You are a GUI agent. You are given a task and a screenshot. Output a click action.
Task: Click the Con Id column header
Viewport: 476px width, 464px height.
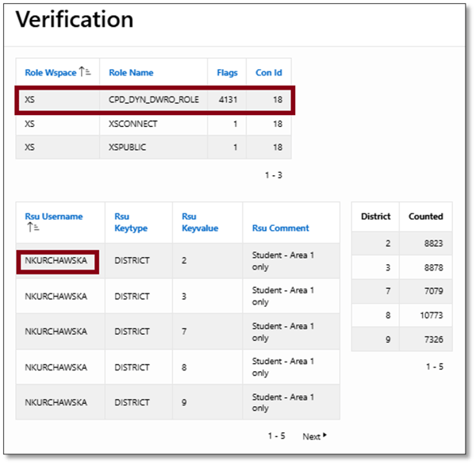coord(268,73)
